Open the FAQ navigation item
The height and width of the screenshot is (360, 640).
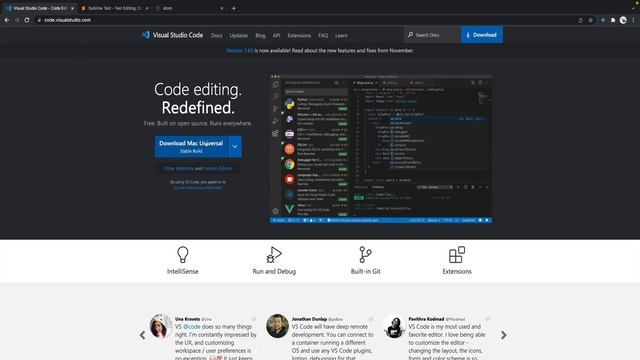click(323, 36)
